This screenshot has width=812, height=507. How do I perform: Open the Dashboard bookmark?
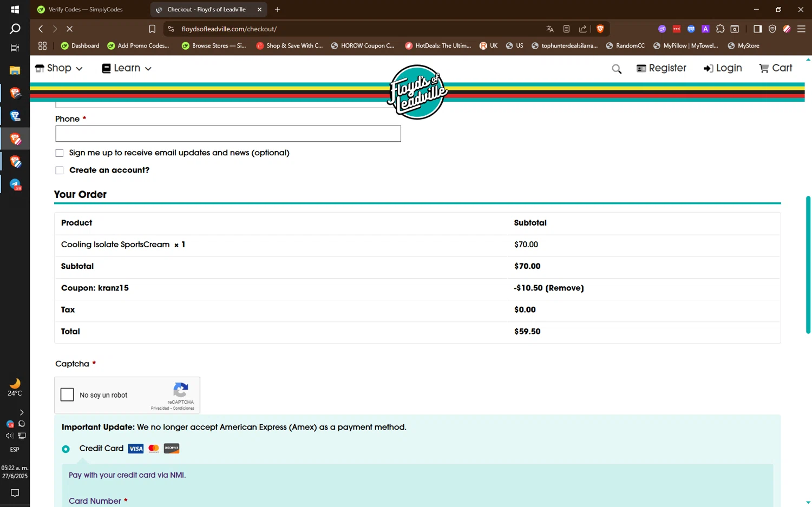tap(80, 46)
